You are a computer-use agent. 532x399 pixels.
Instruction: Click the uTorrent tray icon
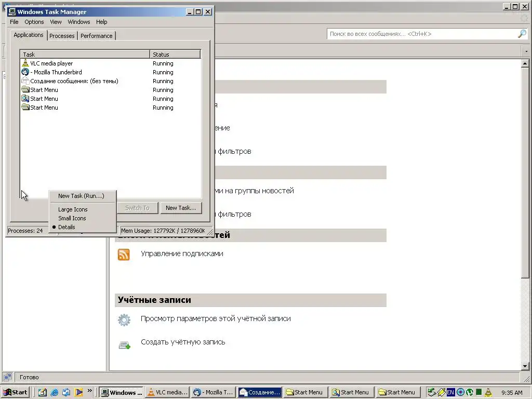(470, 393)
